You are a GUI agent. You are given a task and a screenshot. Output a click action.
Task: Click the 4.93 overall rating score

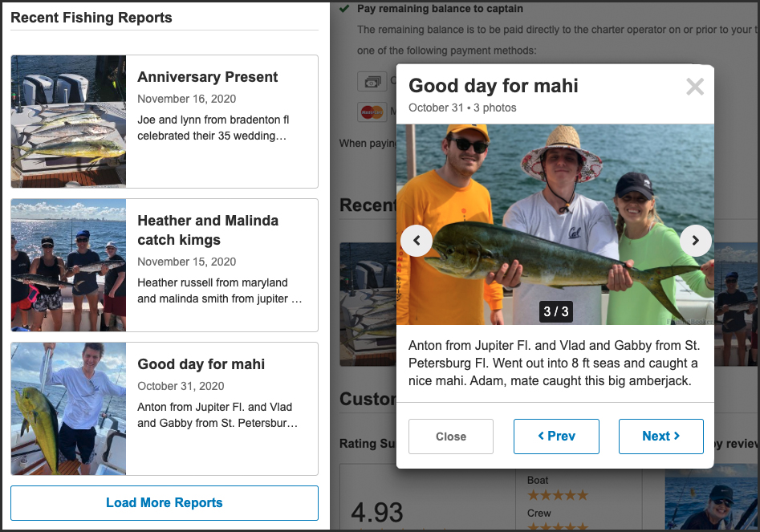377,512
